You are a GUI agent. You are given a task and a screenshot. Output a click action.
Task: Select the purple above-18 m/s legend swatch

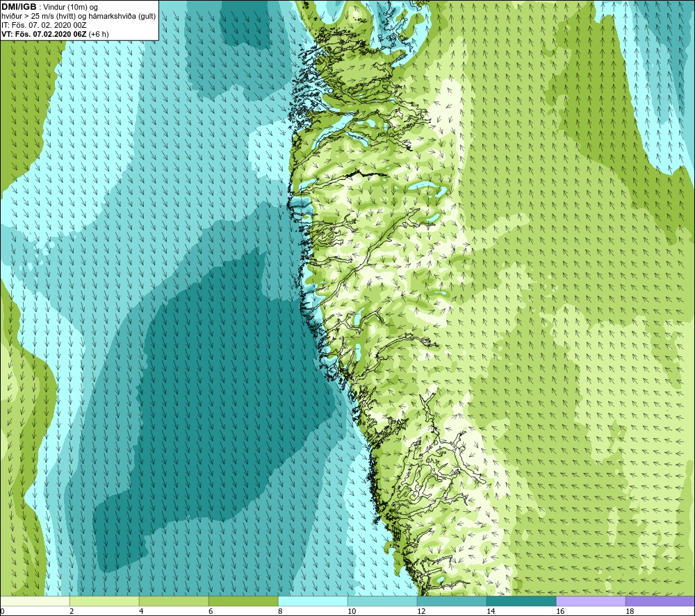pos(660,601)
